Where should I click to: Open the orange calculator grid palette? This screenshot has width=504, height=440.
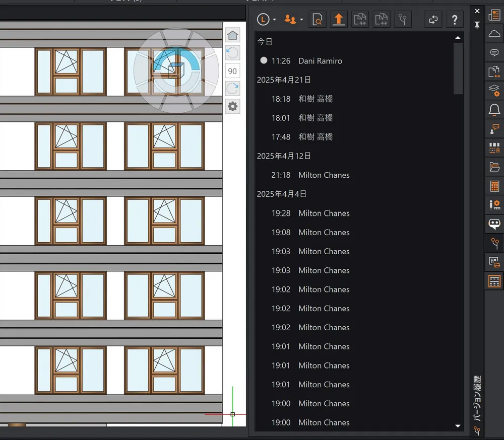(x=494, y=186)
